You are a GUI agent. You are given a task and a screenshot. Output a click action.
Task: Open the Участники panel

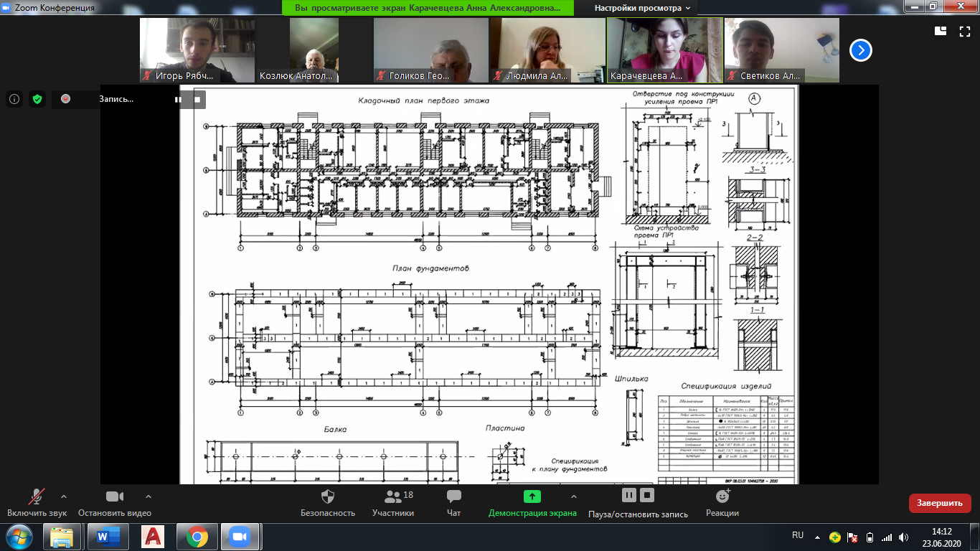pyautogui.click(x=393, y=504)
